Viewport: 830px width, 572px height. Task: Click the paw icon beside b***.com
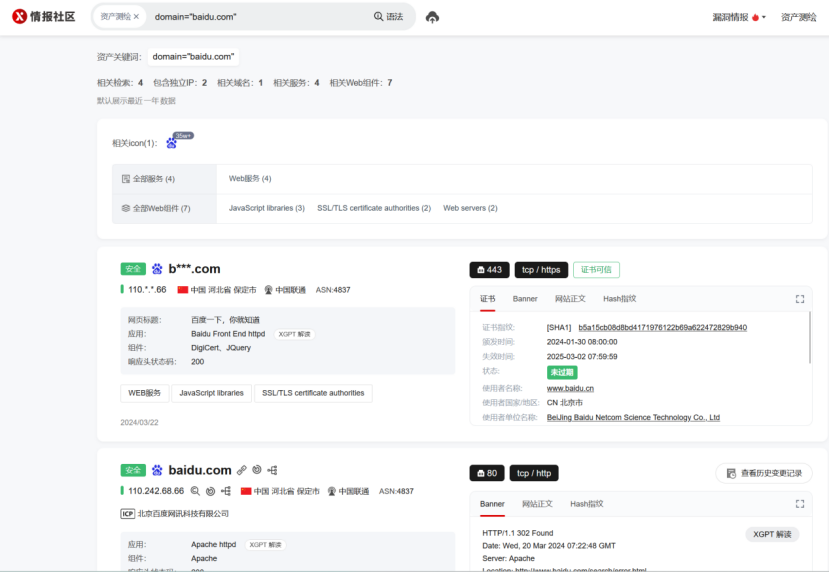point(157,269)
